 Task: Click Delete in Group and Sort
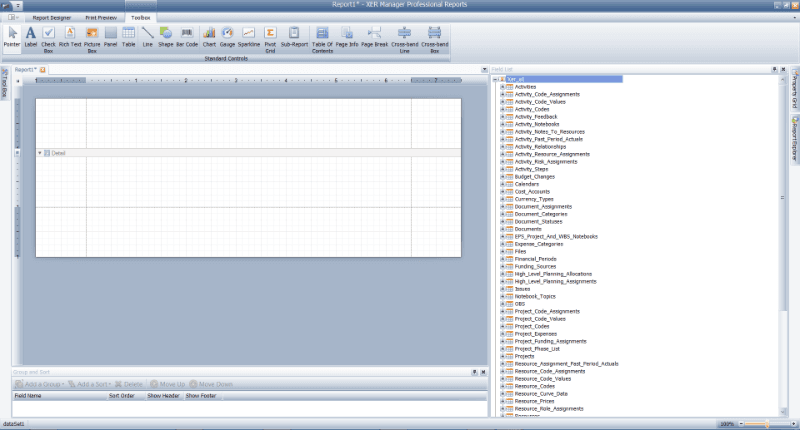pos(129,384)
